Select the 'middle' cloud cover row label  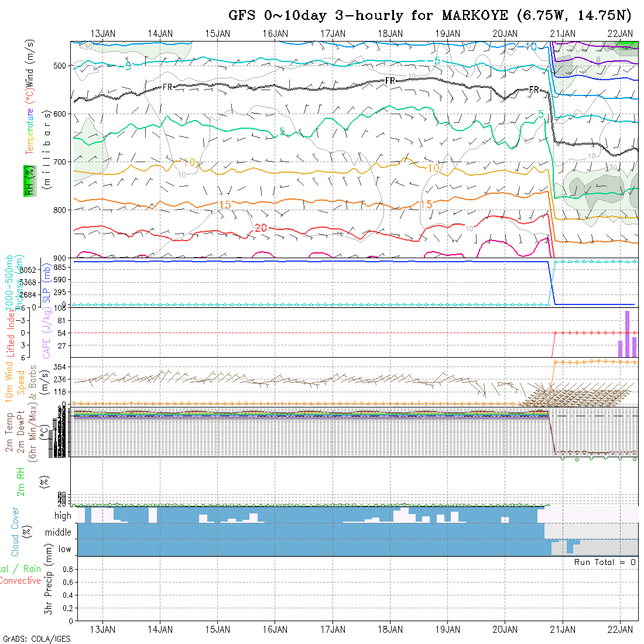click(58, 532)
